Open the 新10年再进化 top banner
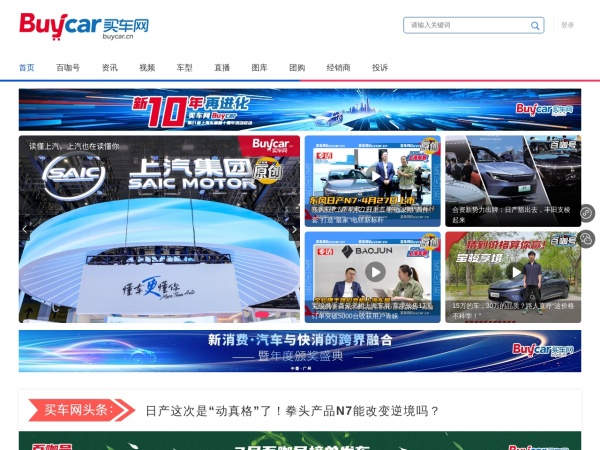Viewport: 600px width, 450px height. tap(300, 110)
